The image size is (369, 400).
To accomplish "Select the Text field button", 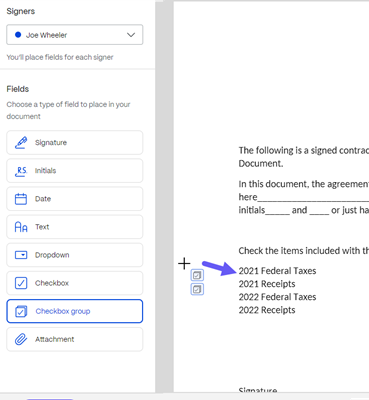I will click(75, 227).
